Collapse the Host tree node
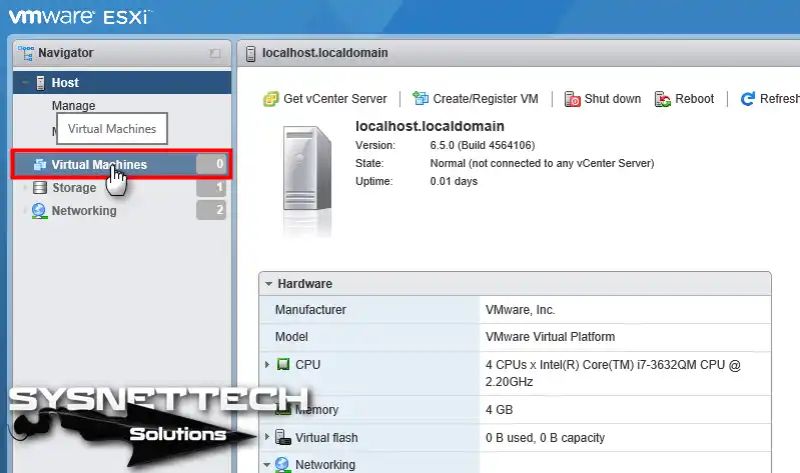The height and width of the screenshot is (473, 800). click(x=24, y=83)
